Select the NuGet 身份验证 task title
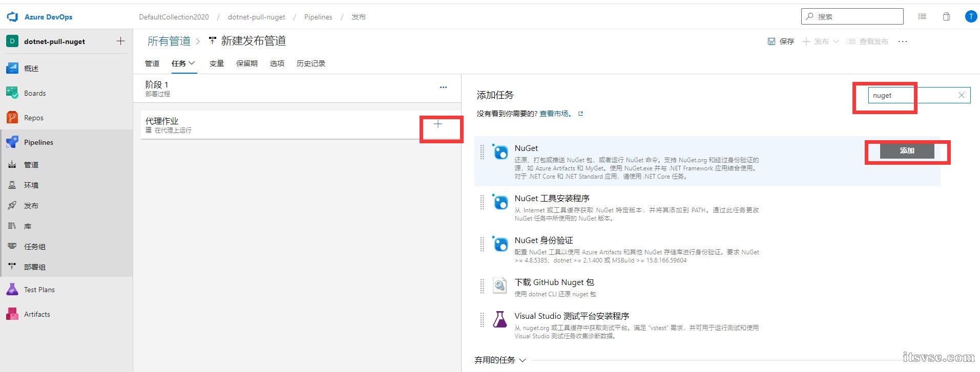Screen dimensions: 980x372 (544, 240)
